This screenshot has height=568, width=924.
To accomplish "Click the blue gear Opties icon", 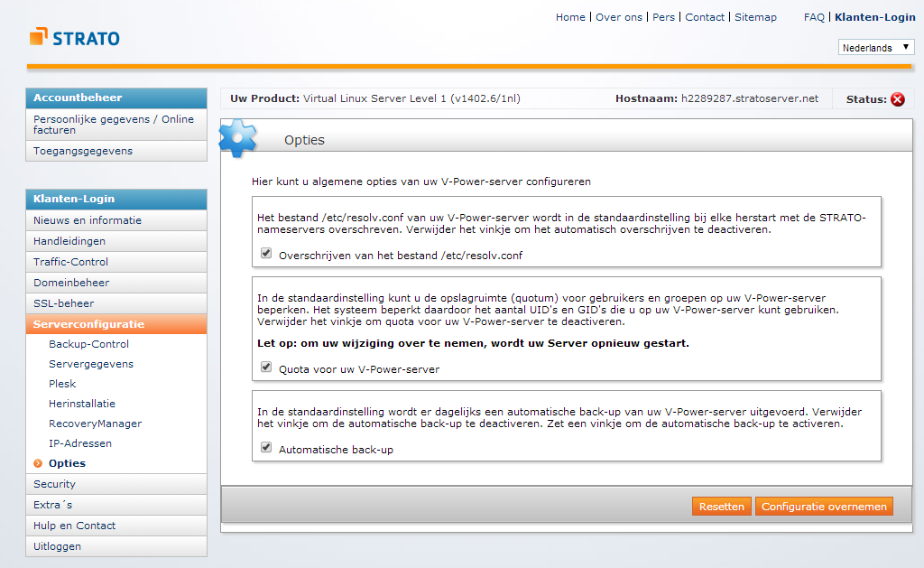I will point(238,138).
